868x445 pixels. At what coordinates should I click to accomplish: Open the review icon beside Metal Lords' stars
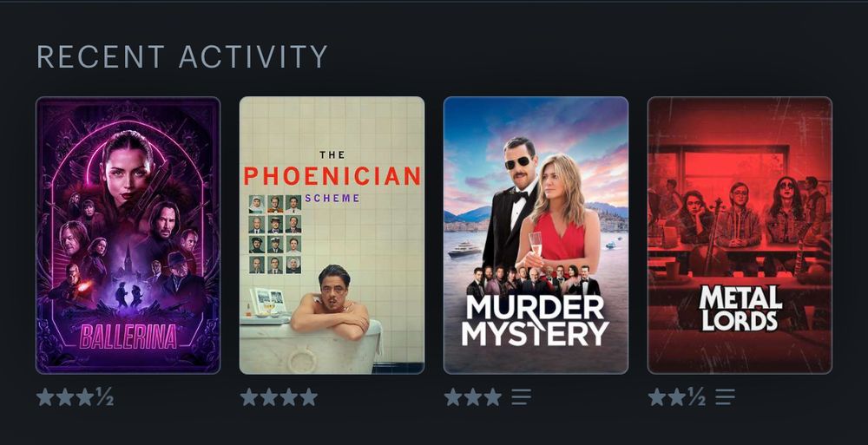tap(725, 396)
